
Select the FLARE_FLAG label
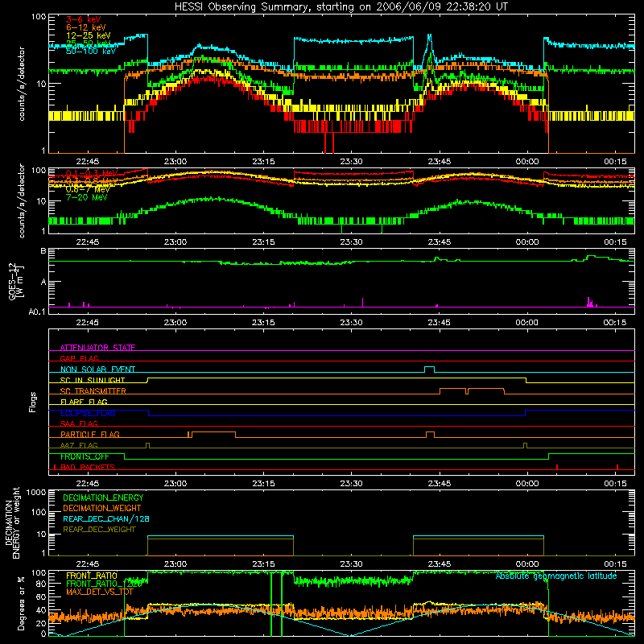pos(84,402)
